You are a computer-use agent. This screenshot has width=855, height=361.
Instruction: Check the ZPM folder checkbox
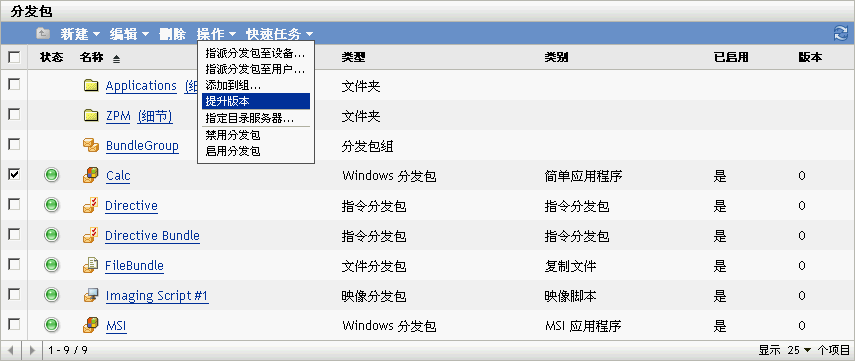14,114
